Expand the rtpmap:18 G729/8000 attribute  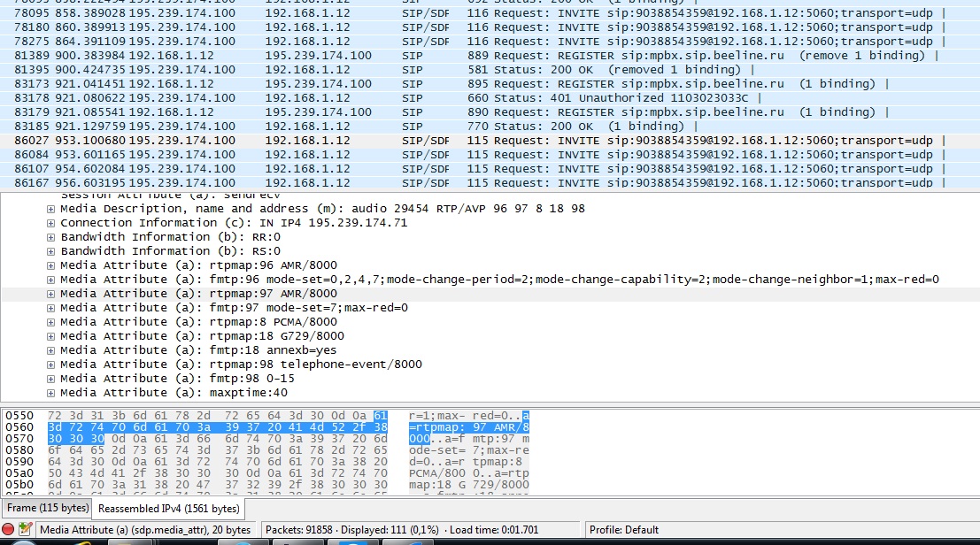50,336
